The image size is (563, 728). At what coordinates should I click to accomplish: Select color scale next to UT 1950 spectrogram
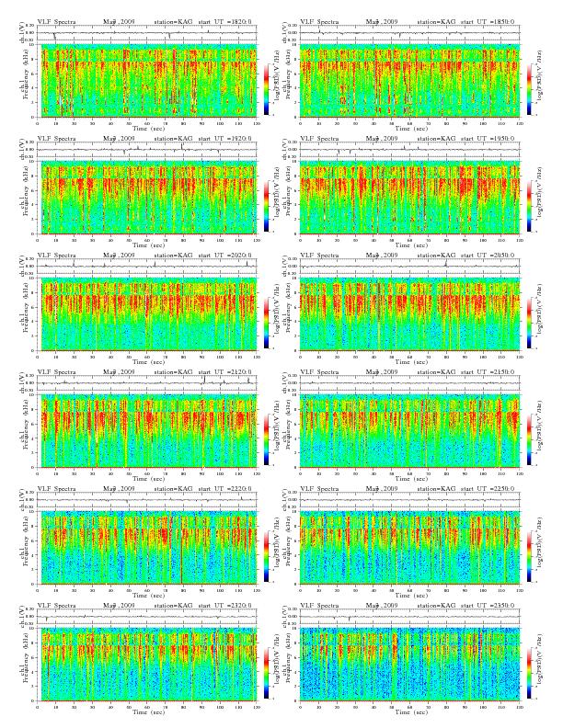pos(529,206)
